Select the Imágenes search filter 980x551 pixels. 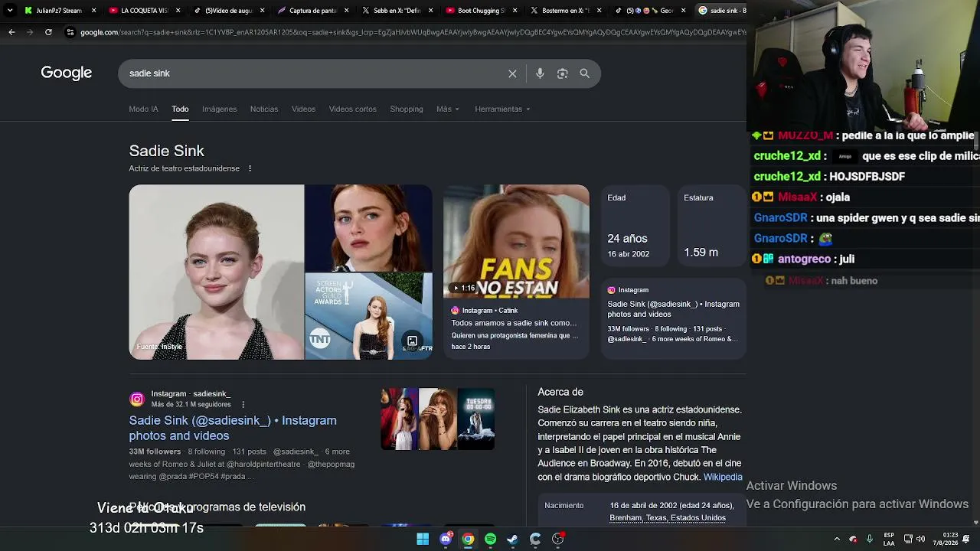tap(219, 109)
